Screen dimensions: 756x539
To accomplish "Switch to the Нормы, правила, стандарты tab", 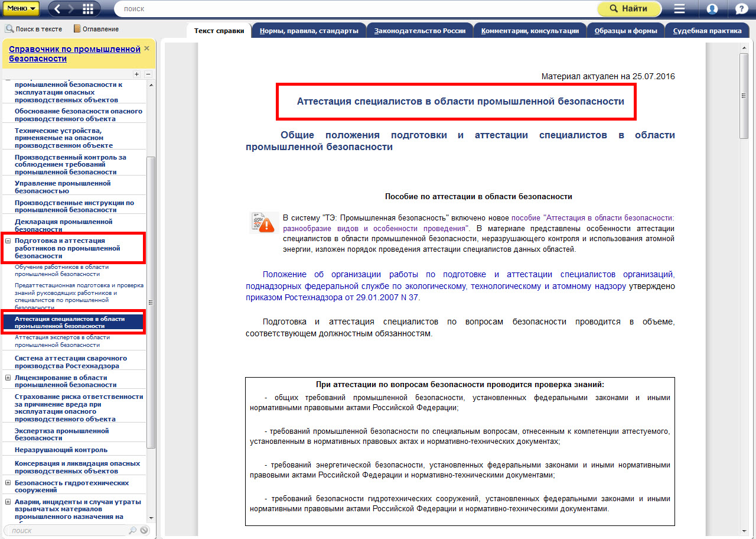I will tap(309, 31).
